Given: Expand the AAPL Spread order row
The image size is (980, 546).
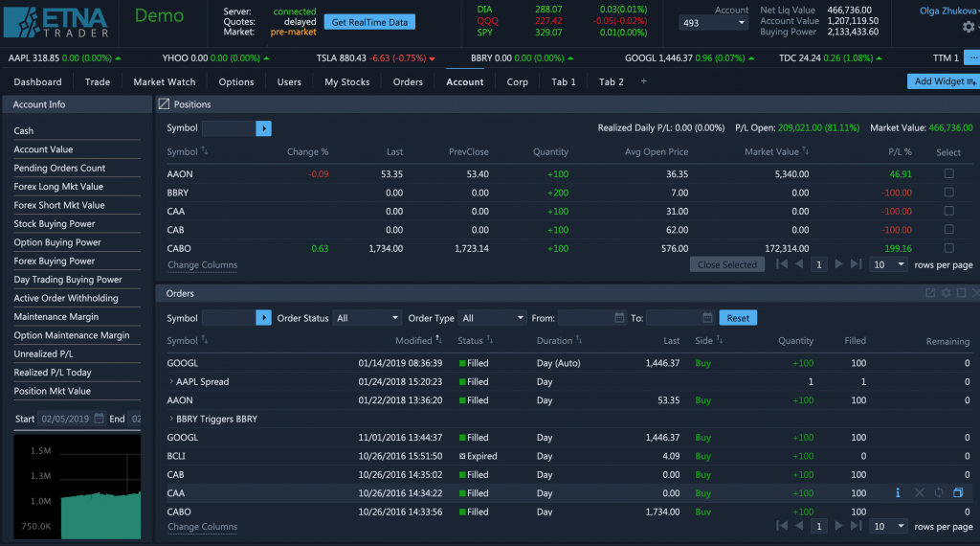Looking at the screenshot, I should click(x=171, y=381).
